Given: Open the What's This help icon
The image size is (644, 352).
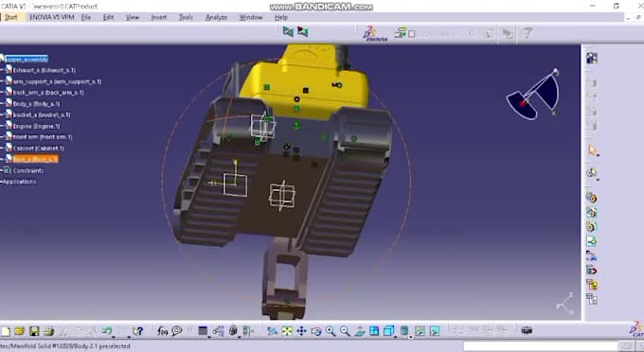Looking at the screenshot, I should pos(138,331).
